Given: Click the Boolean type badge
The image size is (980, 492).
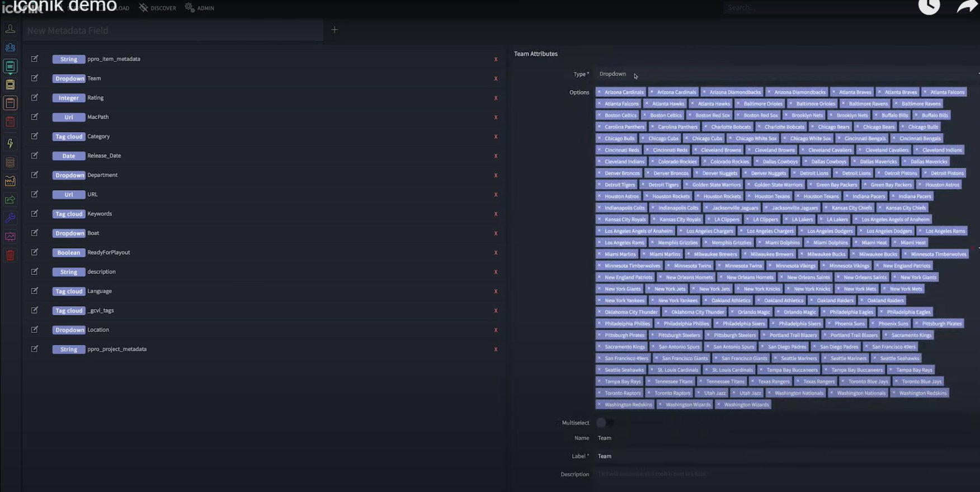Looking at the screenshot, I should click(69, 253).
